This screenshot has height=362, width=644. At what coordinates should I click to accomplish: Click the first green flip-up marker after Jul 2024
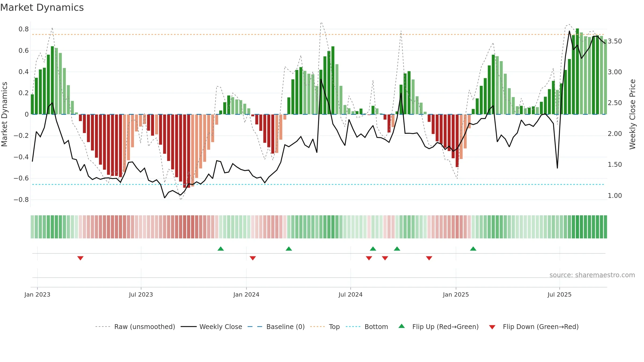pos(373,249)
